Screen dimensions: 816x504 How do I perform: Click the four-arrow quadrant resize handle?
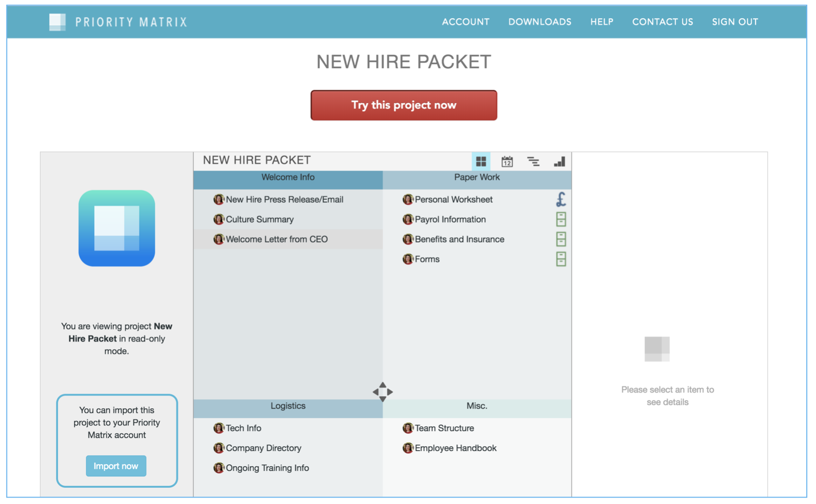point(382,392)
